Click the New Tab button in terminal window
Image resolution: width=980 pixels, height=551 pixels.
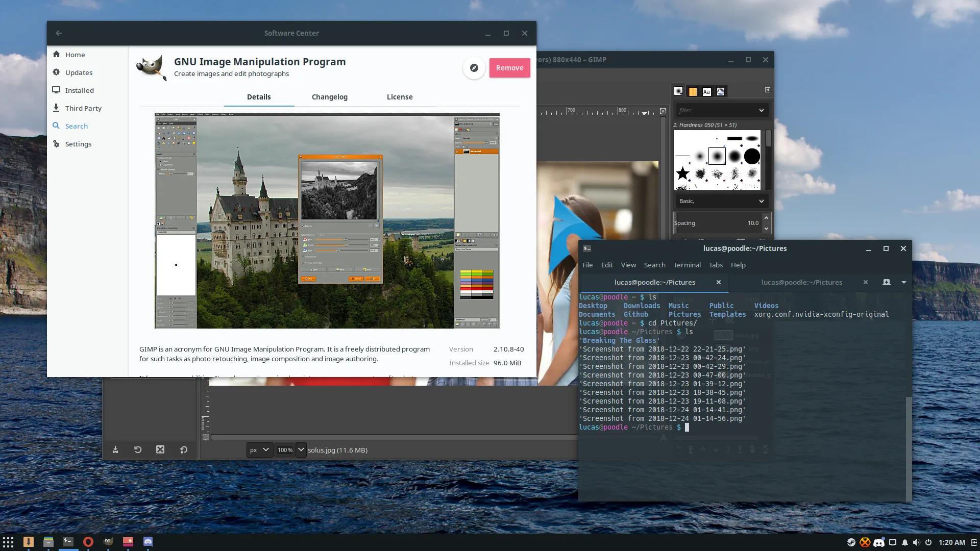point(887,282)
